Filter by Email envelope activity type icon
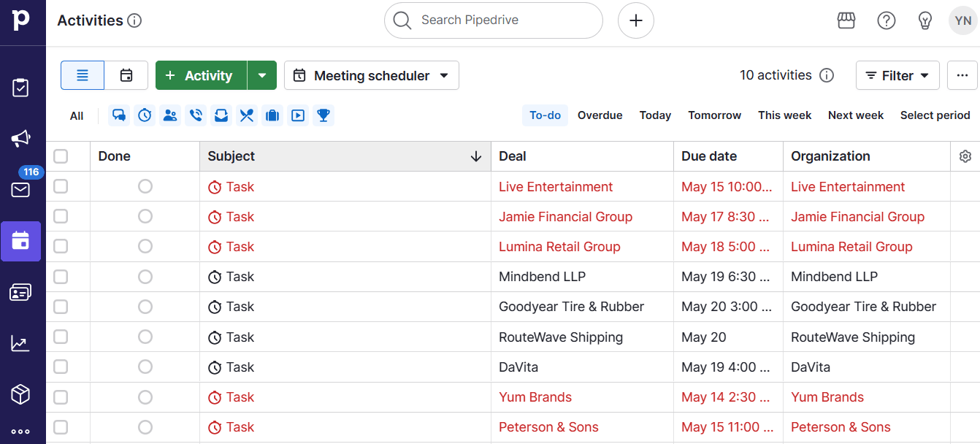Image resolution: width=980 pixels, height=444 pixels. pos(221,115)
